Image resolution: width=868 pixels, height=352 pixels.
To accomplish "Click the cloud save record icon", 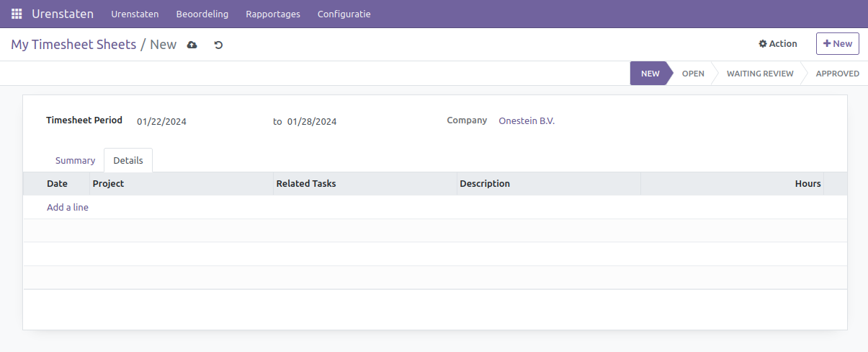I will [x=192, y=45].
